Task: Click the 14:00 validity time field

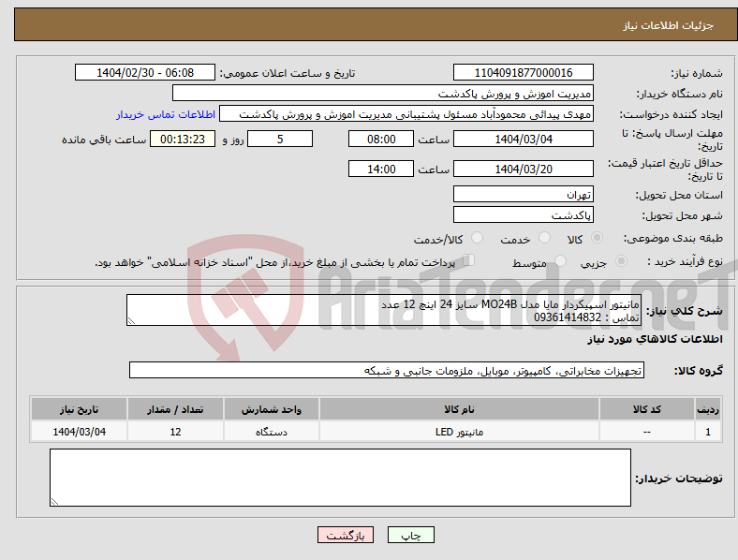Action: pos(381,169)
